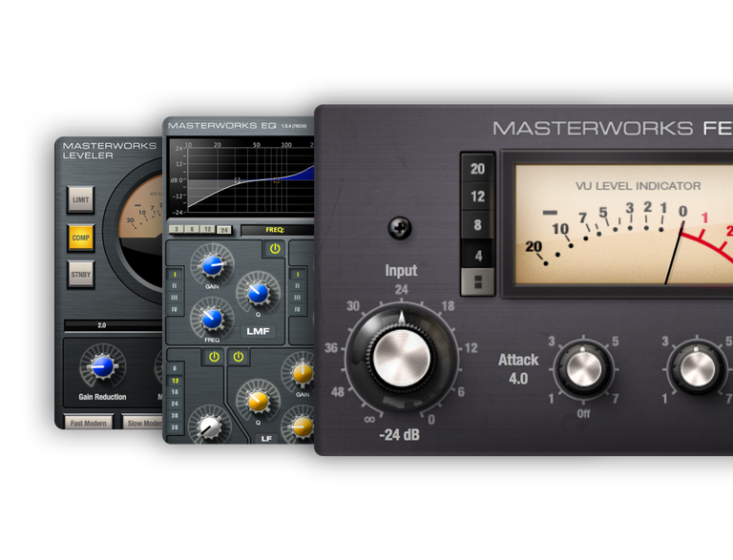Select filter type III in LMF band
The height and width of the screenshot is (560, 733).
[x=175, y=297]
